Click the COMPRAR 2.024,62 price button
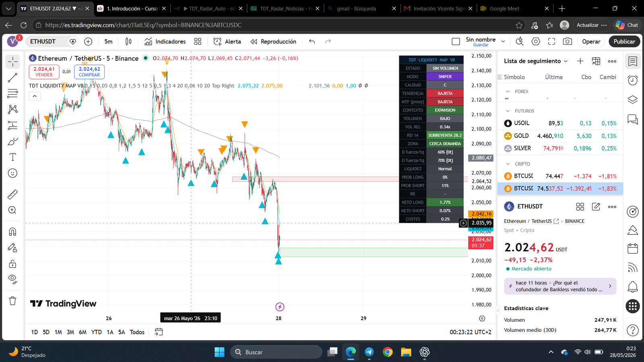This screenshot has width=644, height=362. (x=89, y=72)
